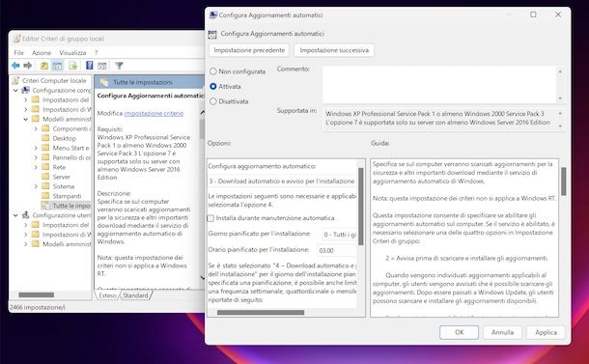This screenshot has width=589, height=364.
Task: Click the Guida panel vertical scrollbar thumb
Action: (564, 182)
